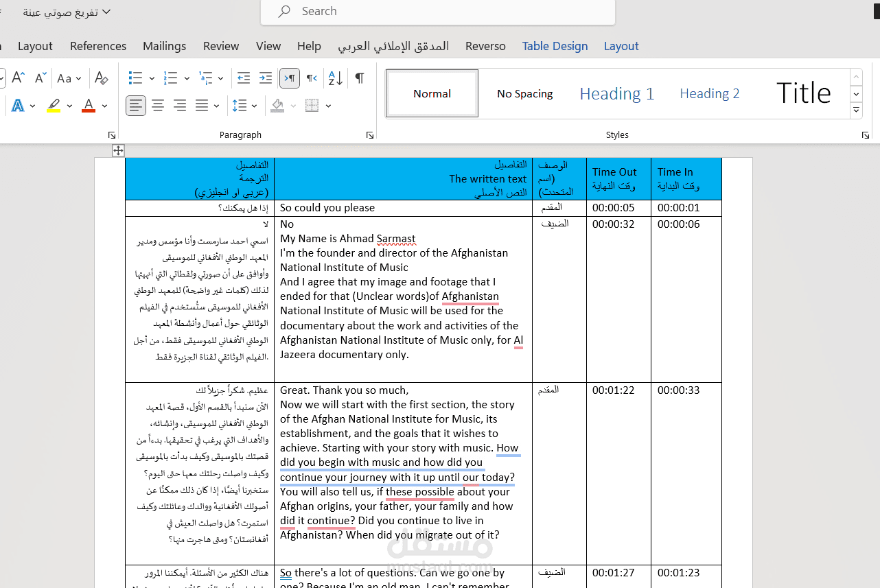880x588 pixels.
Task: Switch to table Layout tab after Table Design
Action: (621, 46)
